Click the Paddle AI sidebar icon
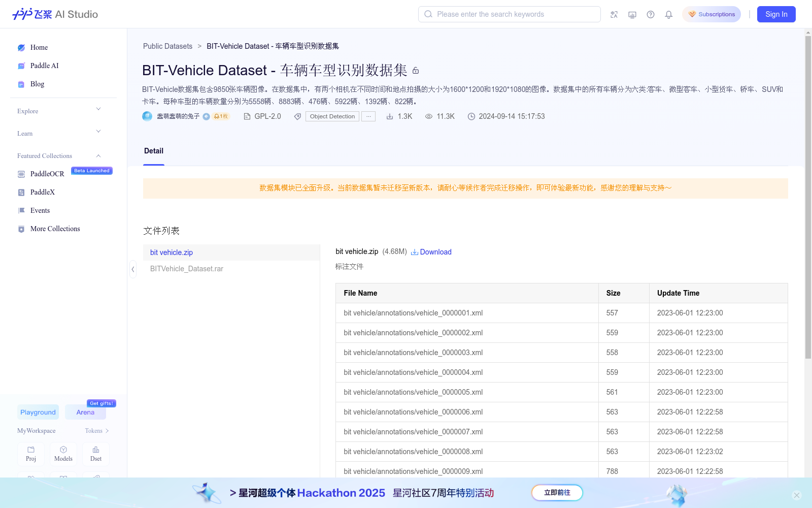 click(21, 66)
